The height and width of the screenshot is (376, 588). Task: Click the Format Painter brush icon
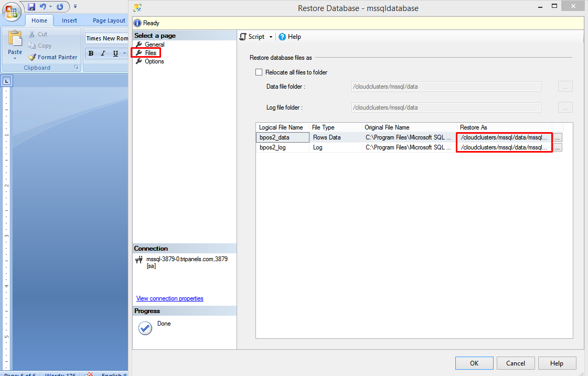pyautogui.click(x=33, y=57)
